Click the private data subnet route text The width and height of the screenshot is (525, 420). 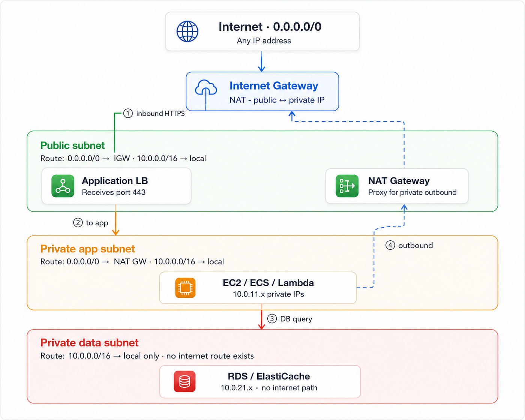147,356
